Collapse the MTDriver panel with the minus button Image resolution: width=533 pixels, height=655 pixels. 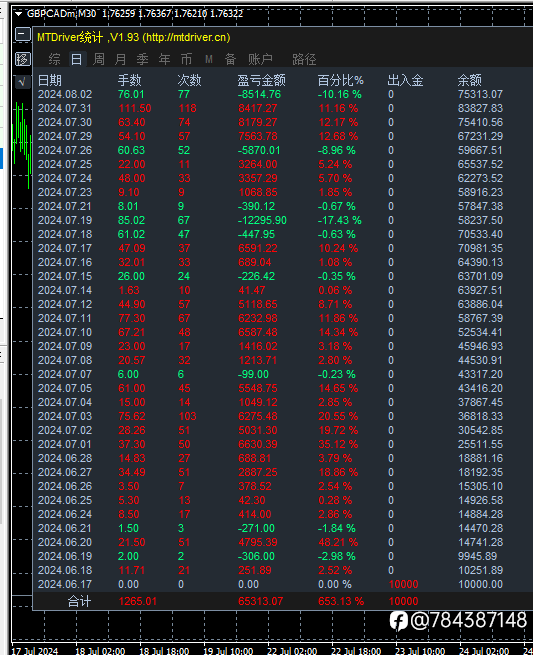23,34
